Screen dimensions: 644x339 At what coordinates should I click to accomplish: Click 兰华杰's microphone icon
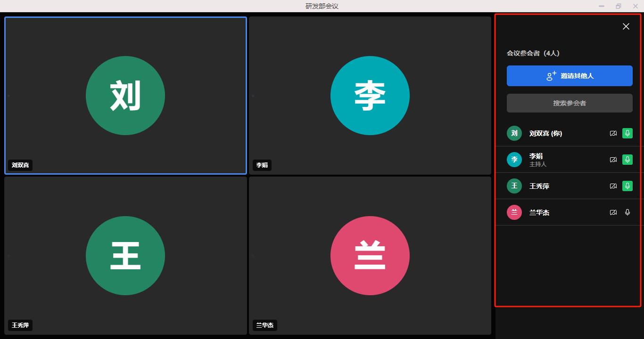[x=627, y=212]
